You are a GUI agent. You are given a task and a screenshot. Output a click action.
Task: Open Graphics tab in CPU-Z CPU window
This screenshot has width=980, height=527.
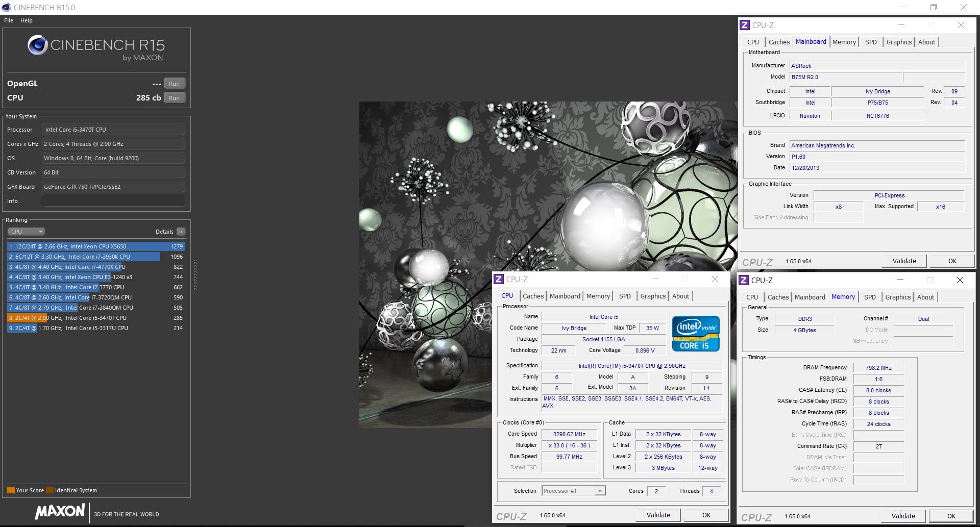coord(653,296)
